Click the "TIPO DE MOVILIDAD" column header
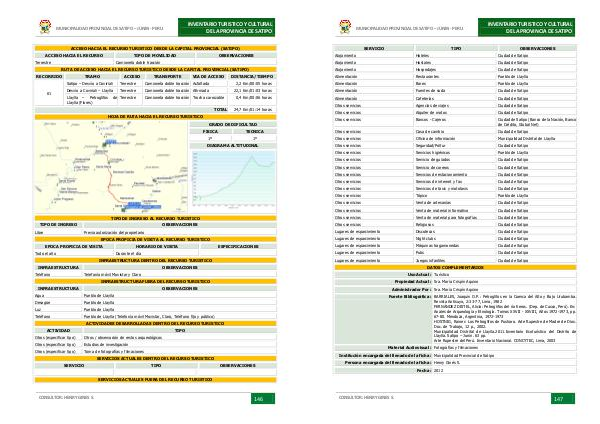Image resolution: width=600 pixels, height=424 pixels. (155, 55)
